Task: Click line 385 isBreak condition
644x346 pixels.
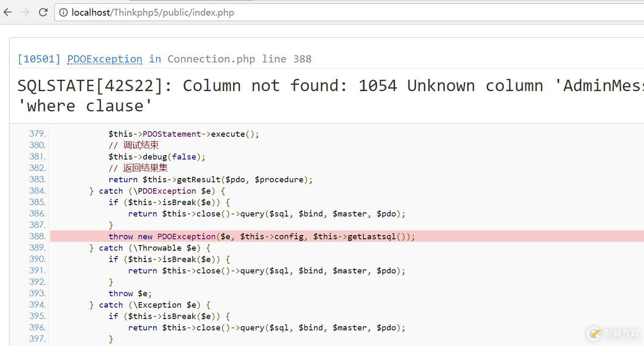Action: 169,203
